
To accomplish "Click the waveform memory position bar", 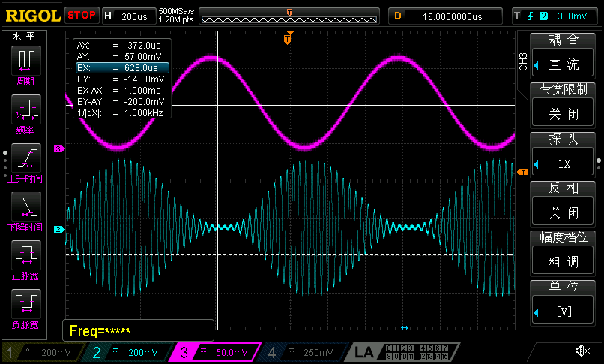I will point(289,15).
